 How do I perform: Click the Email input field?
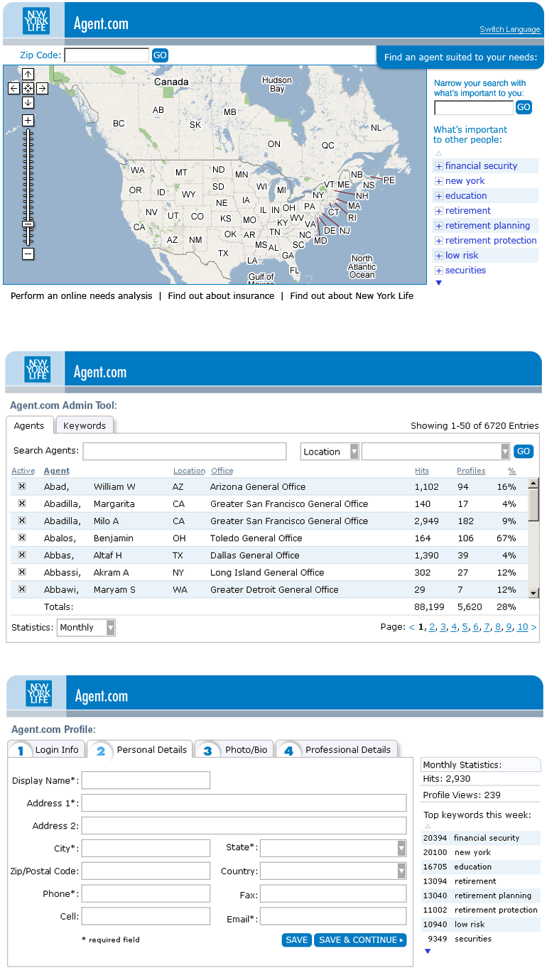tap(333, 917)
